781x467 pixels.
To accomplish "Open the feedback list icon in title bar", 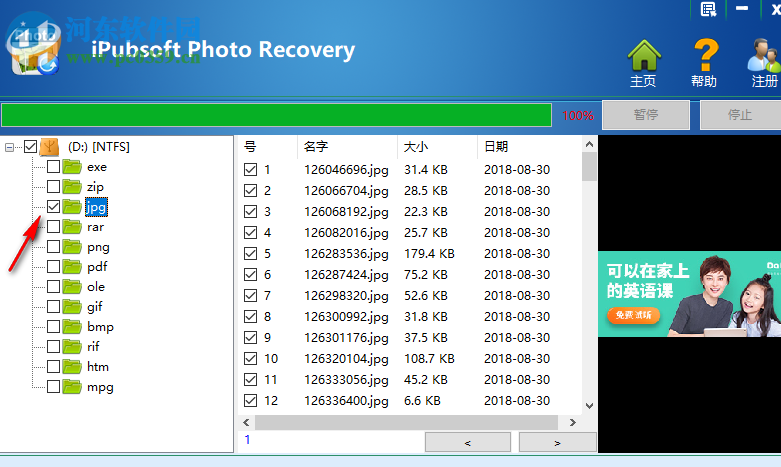I will click(x=708, y=9).
